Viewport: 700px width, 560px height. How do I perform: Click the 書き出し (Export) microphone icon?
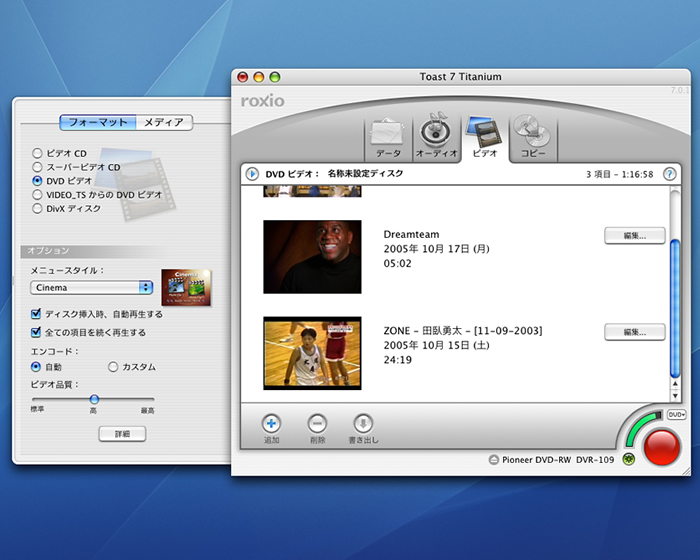(x=364, y=423)
